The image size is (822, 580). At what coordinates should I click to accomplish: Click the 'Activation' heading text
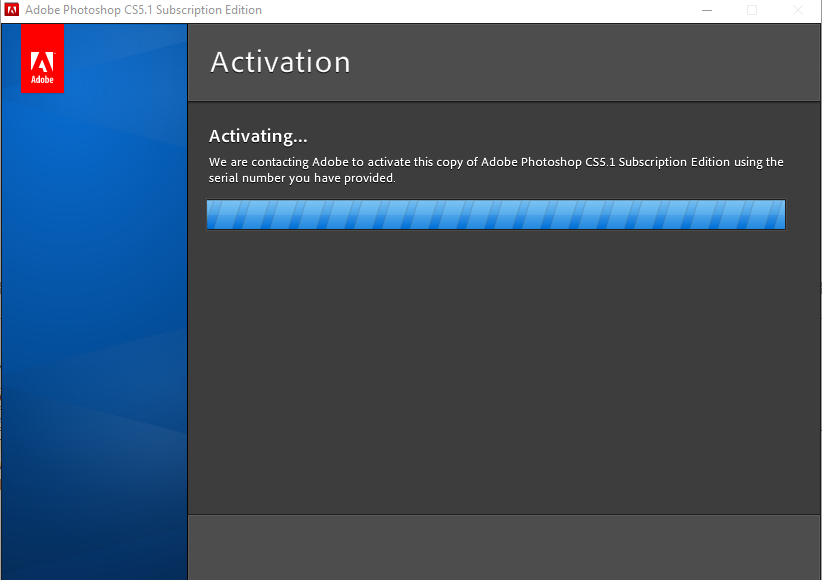280,62
